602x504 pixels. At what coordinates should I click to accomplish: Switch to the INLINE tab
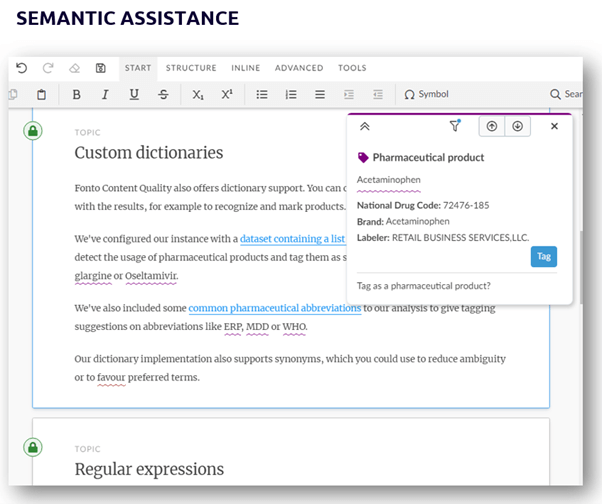coord(246,68)
